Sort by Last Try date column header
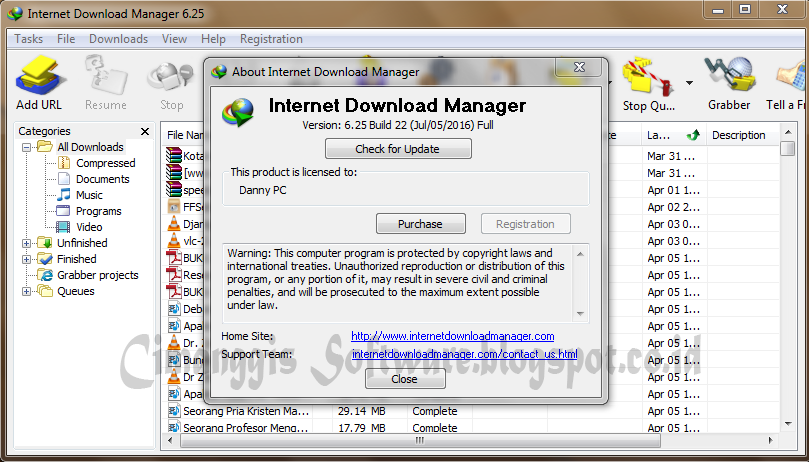Image resolution: width=809 pixels, height=462 pixels. (x=674, y=135)
